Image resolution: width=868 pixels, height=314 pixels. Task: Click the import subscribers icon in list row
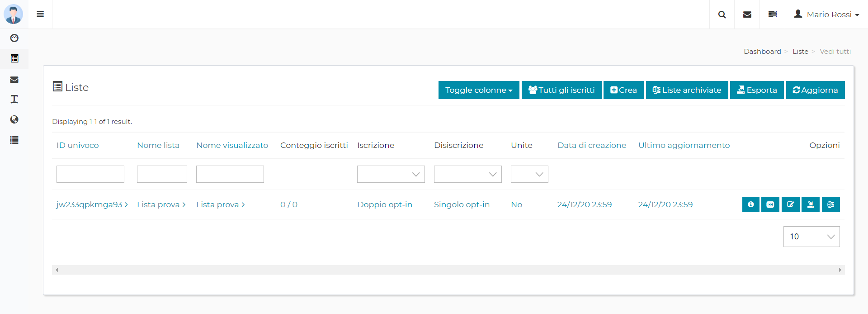811,205
